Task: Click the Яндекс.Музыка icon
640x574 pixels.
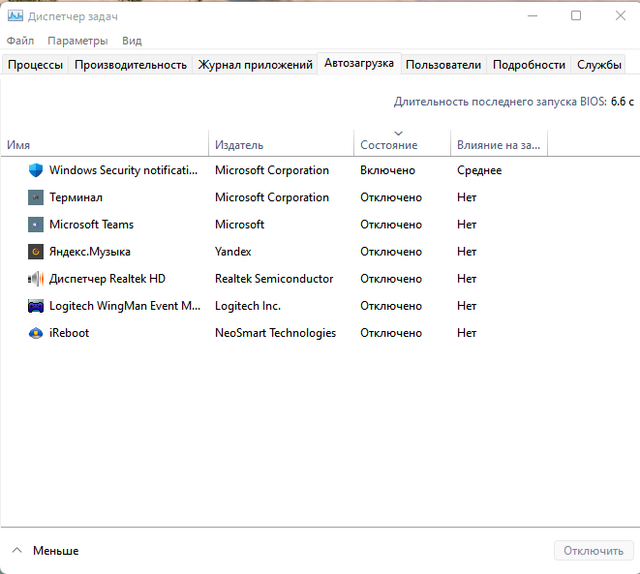Action: [36, 251]
